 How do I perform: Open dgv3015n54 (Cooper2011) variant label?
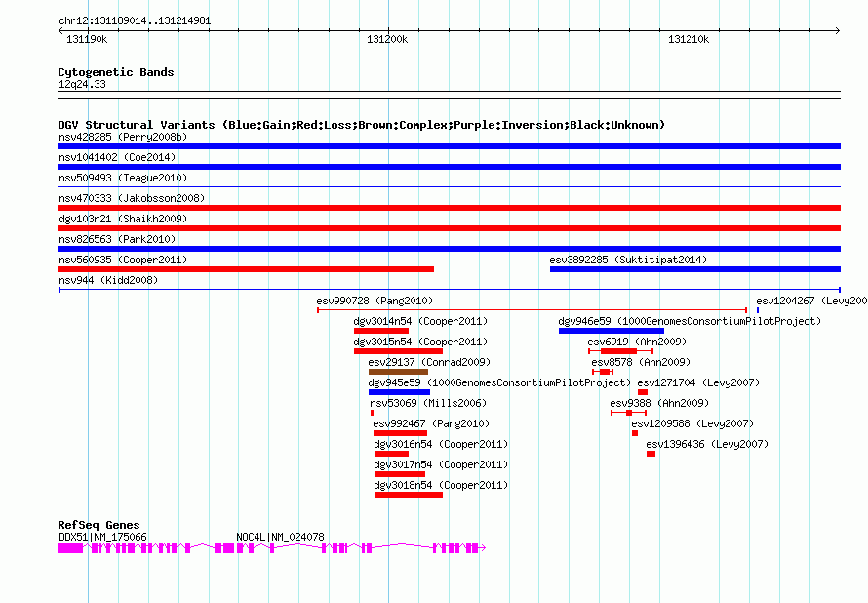coord(420,342)
